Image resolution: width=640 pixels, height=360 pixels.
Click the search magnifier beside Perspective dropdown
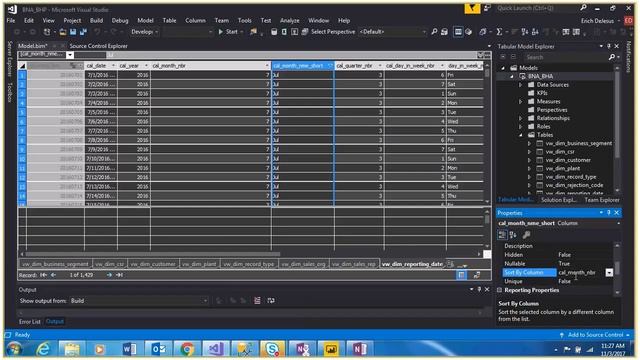tap(434, 32)
